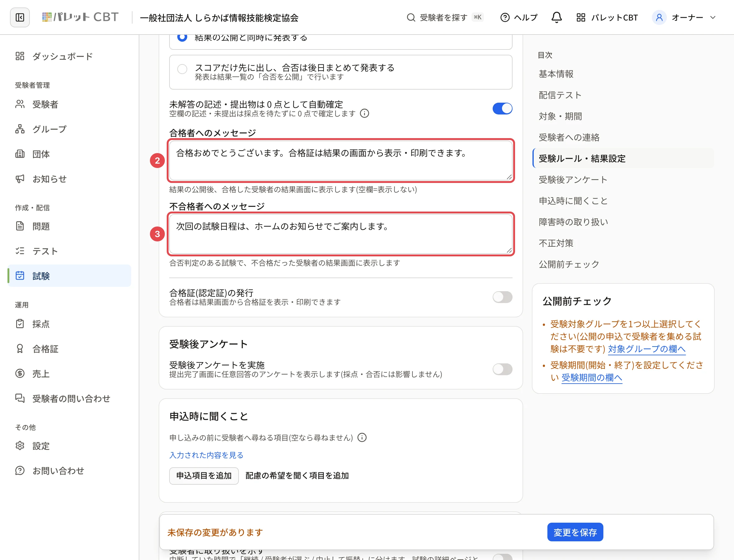Click the 申込項目を追加 button
Viewport: 734px width, 560px height.
[204, 476]
